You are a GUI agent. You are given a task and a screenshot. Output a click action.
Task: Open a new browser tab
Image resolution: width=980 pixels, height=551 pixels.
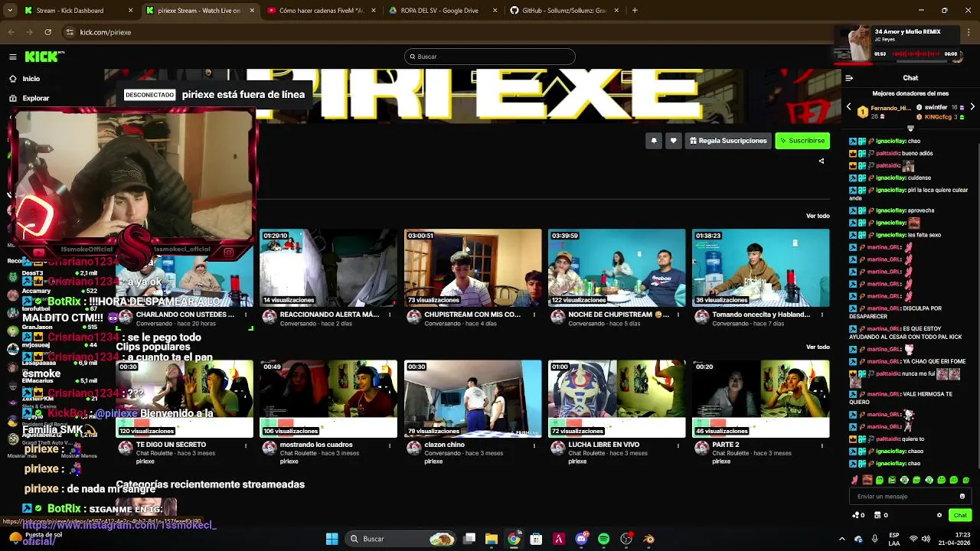coord(635,11)
